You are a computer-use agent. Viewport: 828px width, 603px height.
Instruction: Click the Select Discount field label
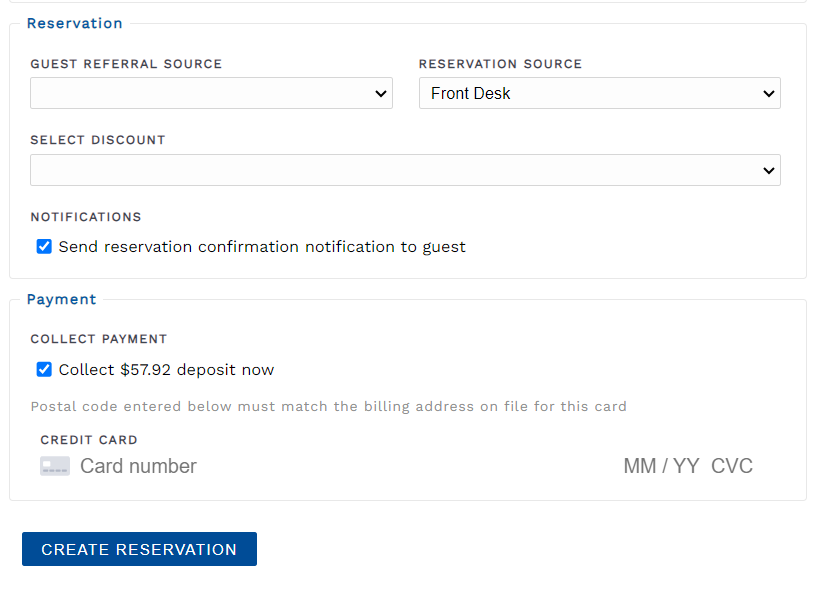tap(98, 140)
